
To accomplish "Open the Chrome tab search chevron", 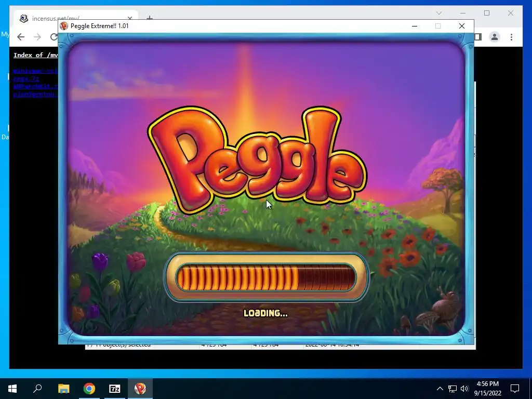I will click(x=438, y=13).
